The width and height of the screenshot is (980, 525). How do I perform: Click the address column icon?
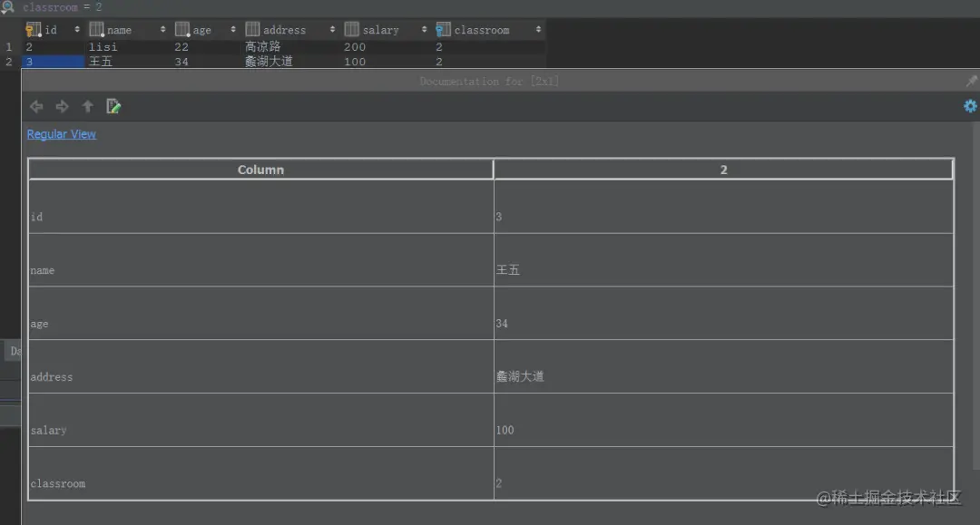point(252,29)
